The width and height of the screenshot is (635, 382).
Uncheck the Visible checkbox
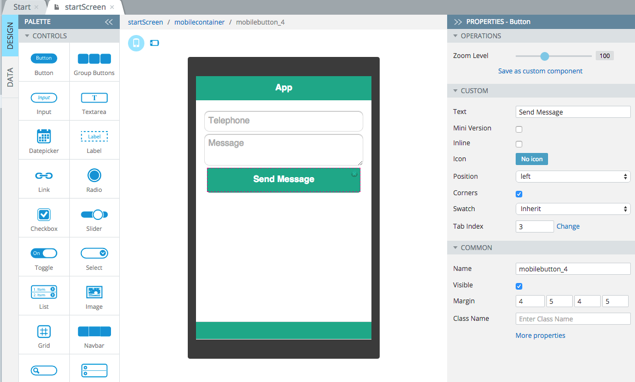(519, 286)
